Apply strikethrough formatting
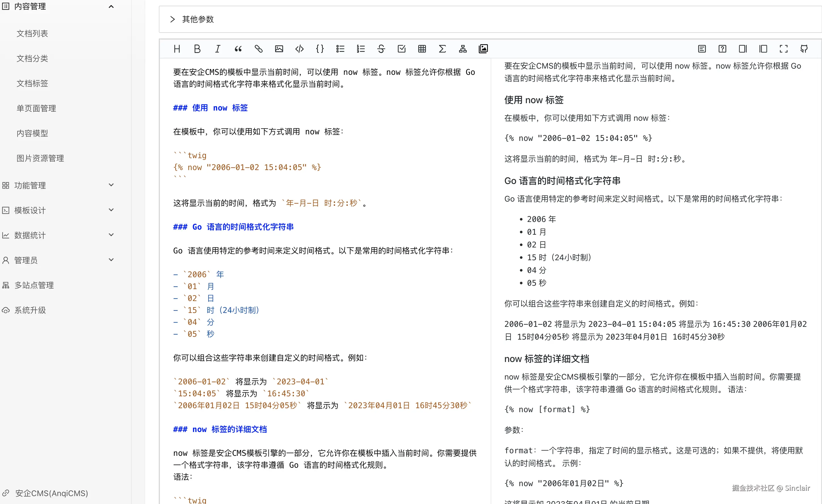The height and width of the screenshot is (504, 822). pos(381,49)
